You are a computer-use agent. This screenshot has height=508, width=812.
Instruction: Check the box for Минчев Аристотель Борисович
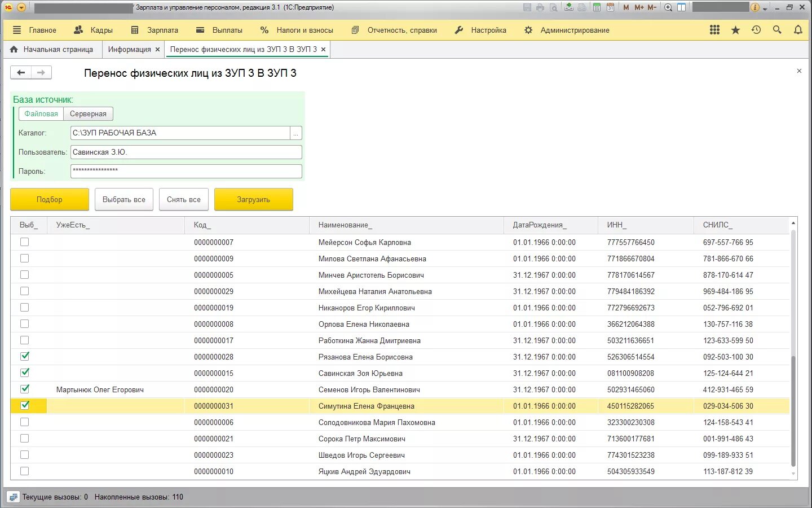24,274
